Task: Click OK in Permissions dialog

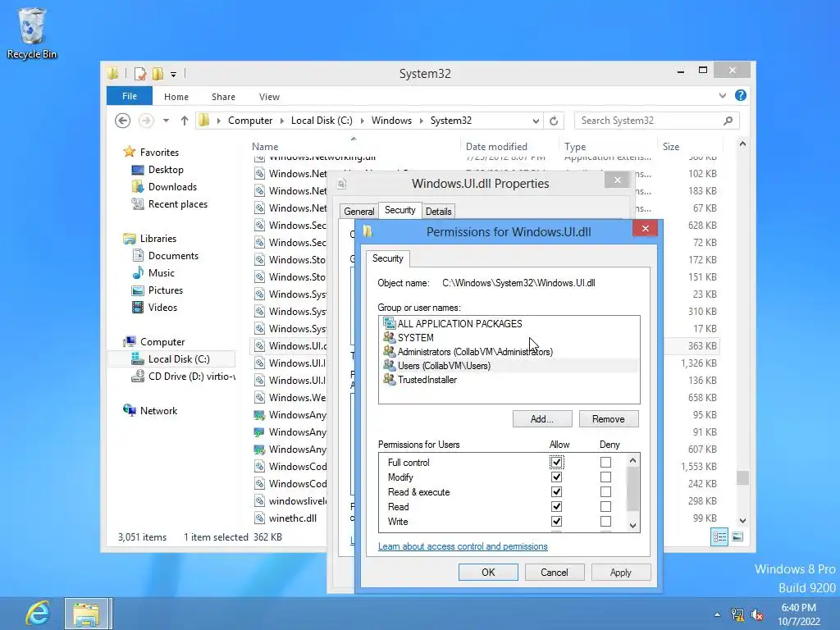Action: [x=488, y=572]
